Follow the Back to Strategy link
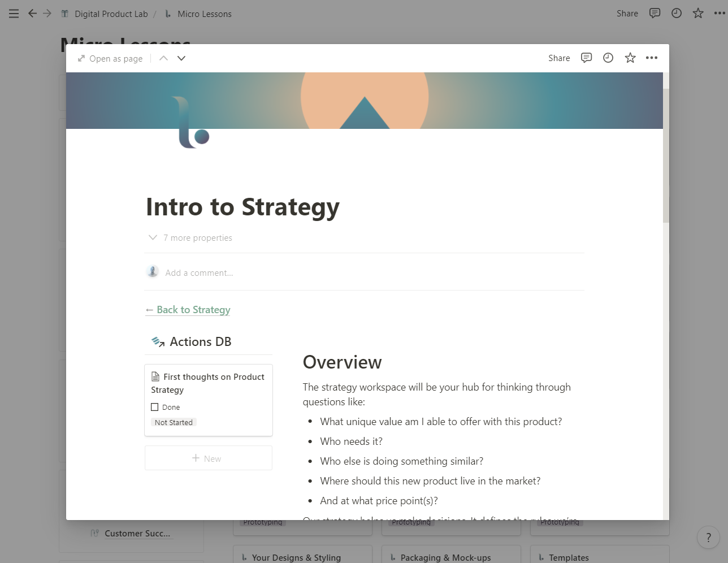This screenshot has height=563, width=728. pos(188,310)
